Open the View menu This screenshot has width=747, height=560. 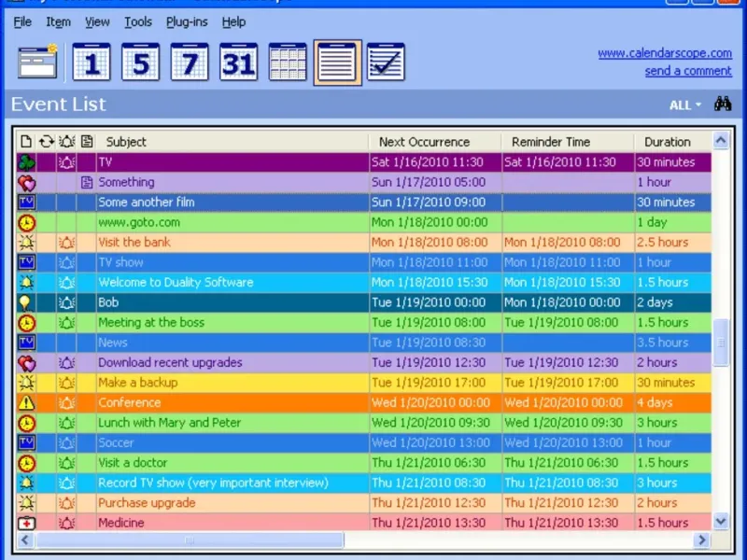click(x=97, y=21)
